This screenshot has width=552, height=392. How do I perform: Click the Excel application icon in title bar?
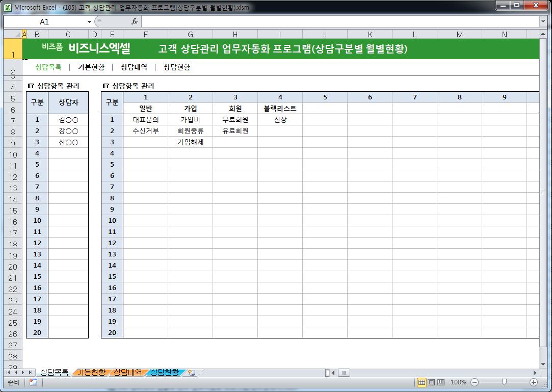point(8,7)
